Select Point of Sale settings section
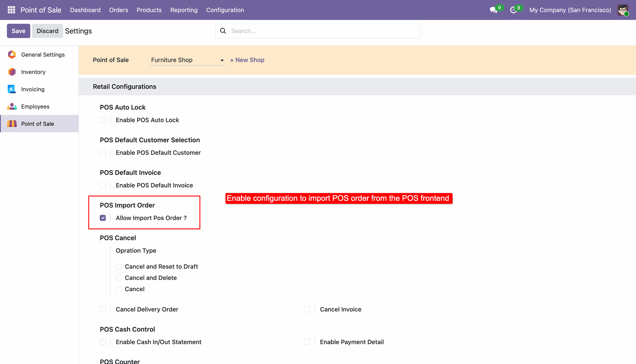This screenshot has width=636, height=364. pos(39,123)
